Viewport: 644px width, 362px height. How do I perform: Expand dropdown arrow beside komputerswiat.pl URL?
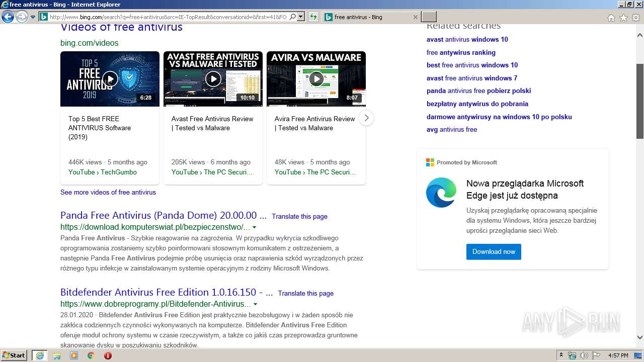(x=255, y=227)
